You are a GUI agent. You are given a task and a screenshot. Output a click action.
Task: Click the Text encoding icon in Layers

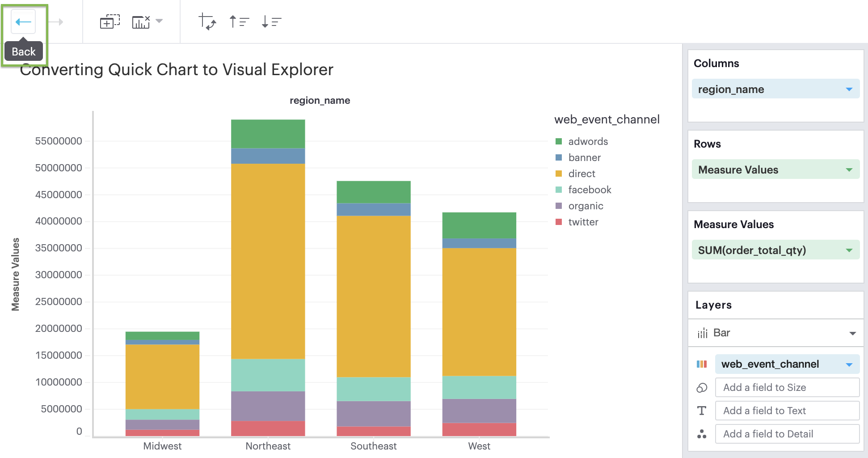702,411
